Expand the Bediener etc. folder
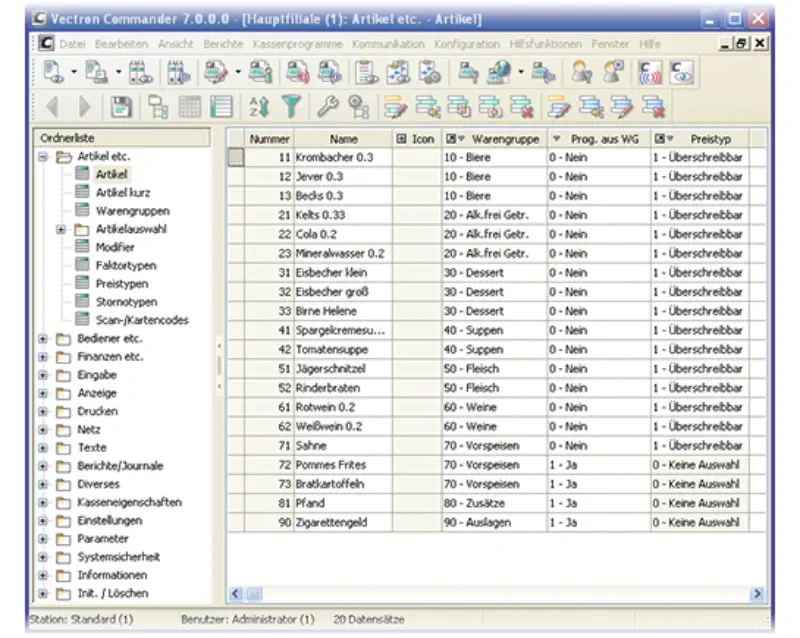Image resolution: width=800 pixels, height=638 pixels. pos(43,339)
